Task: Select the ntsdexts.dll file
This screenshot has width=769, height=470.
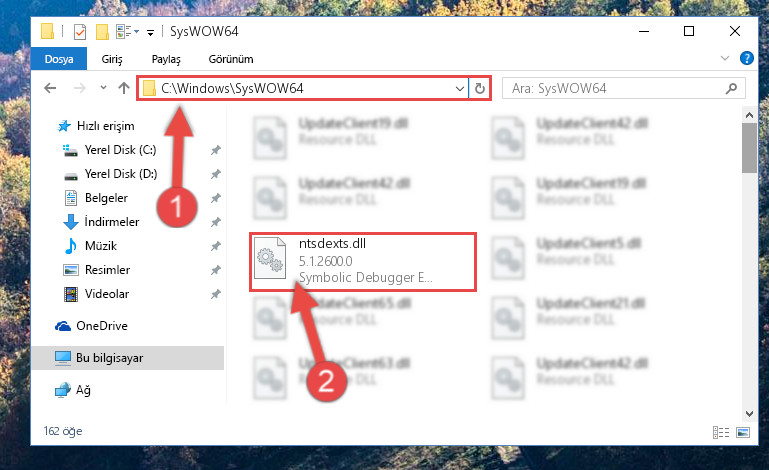Action: 363,261
